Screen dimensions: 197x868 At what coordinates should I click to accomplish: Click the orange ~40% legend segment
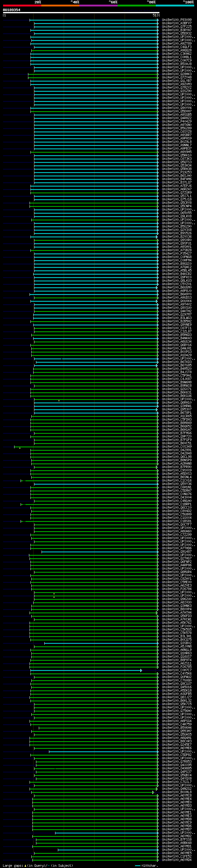click(60, 6)
